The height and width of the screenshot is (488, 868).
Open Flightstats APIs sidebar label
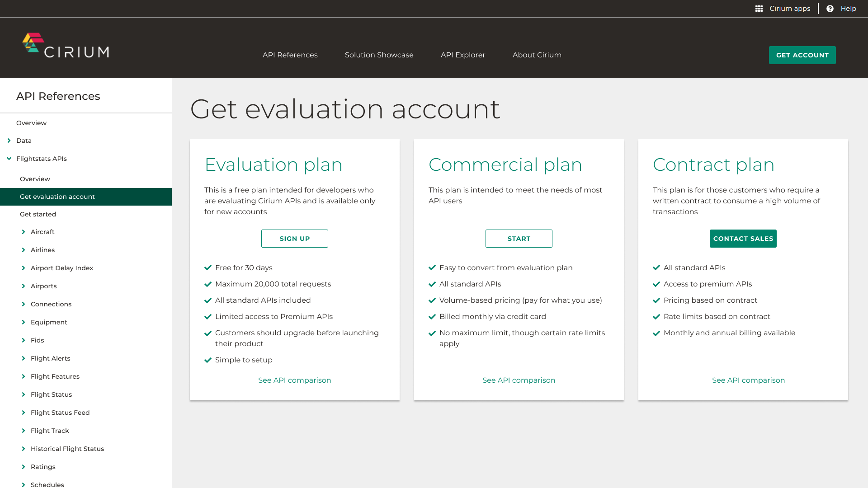(42, 159)
